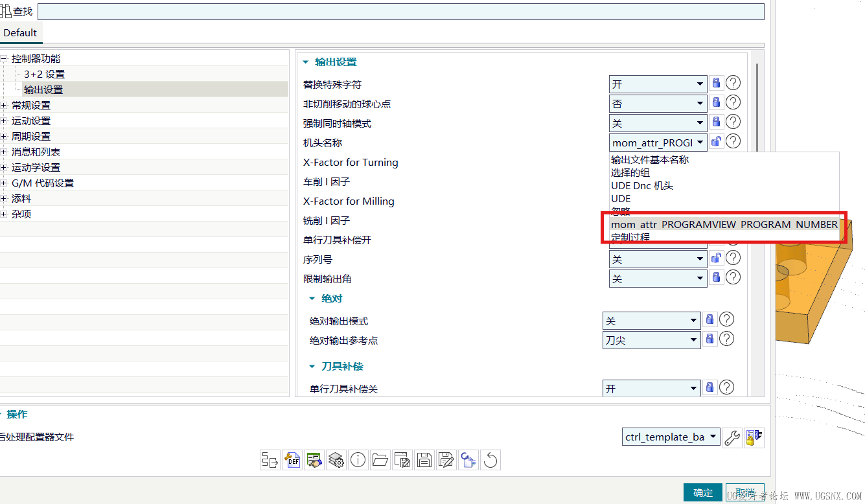The image size is (865, 504).
Task: Choose 选择的组 from the dropdown list
Action: click(630, 172)
